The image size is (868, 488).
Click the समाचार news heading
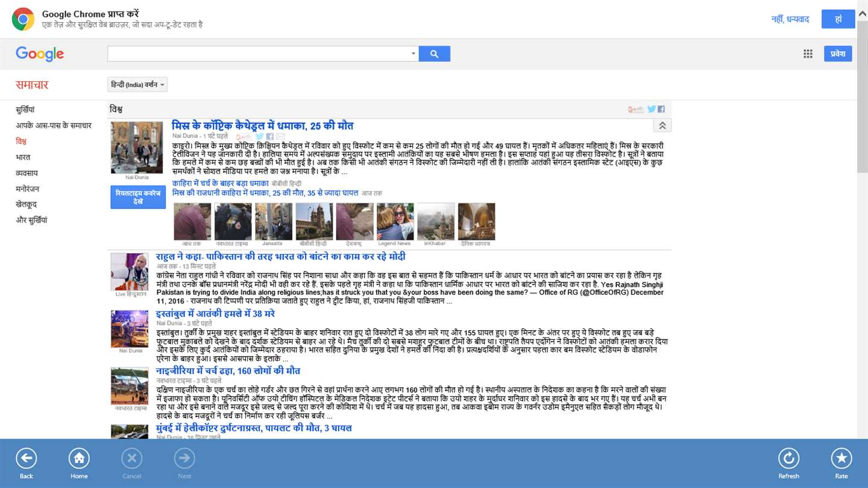click(32, 85)
